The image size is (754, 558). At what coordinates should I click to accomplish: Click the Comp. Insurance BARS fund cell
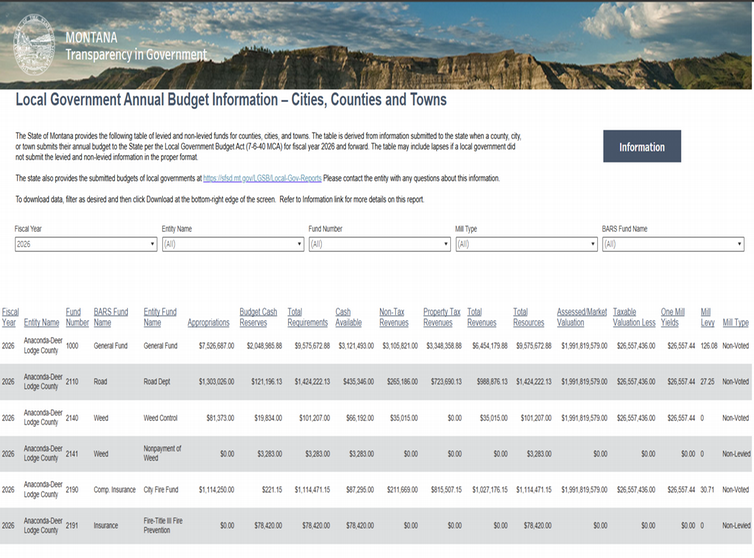[114, 490]
